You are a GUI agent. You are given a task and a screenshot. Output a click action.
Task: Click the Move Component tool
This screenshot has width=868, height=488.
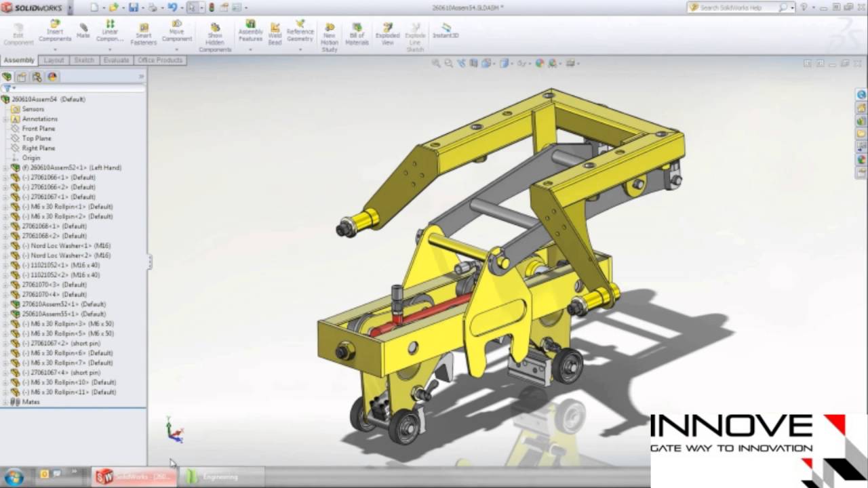tap(177, 31)
